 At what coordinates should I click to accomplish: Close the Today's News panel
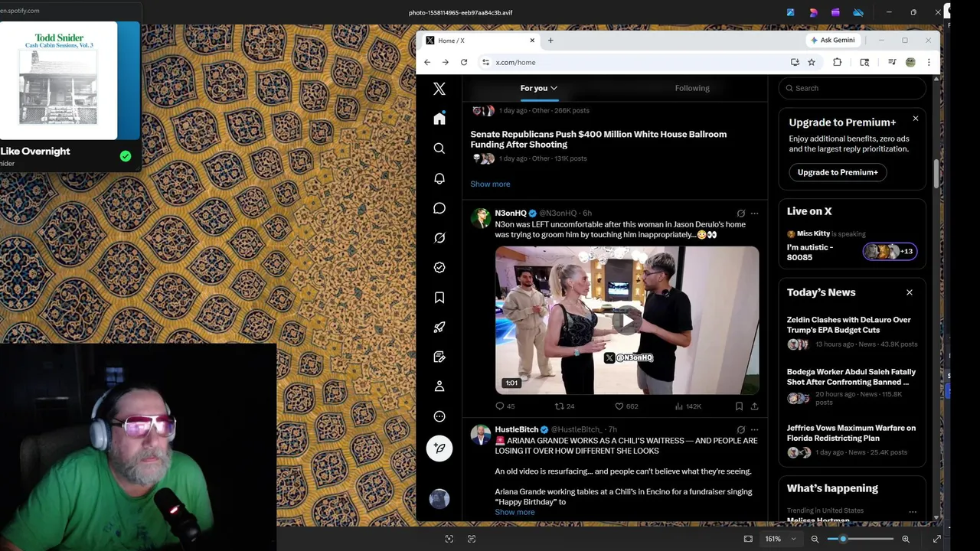tap(910, 292)
